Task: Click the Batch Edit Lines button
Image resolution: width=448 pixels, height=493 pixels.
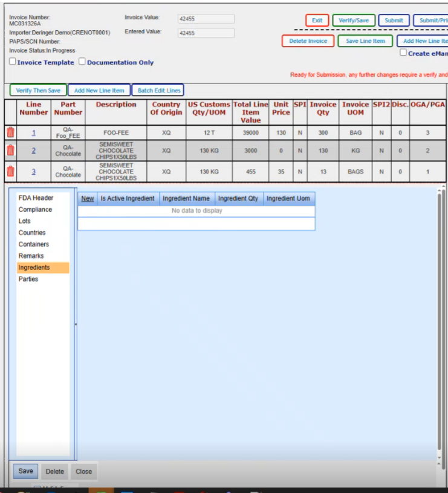Action: [158, 91]
